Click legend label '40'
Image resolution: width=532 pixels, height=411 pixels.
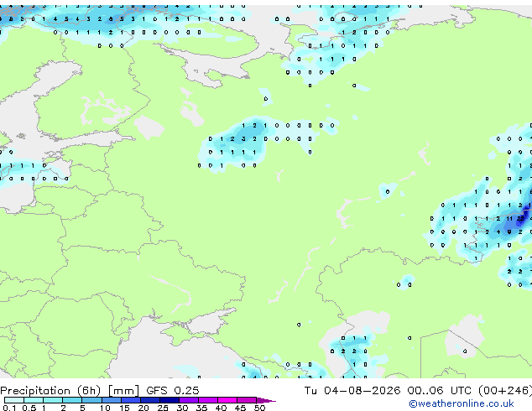(x=221, y=408)
